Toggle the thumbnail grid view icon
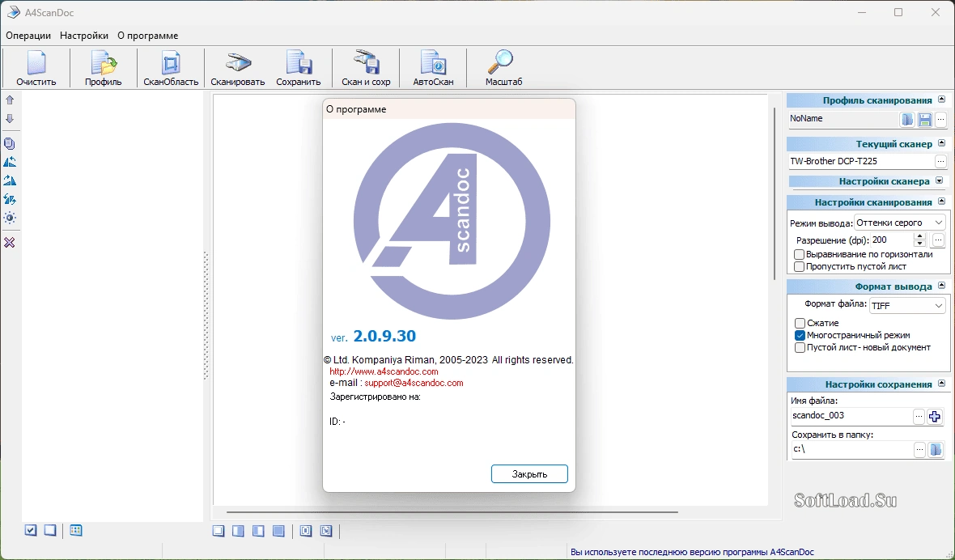Viewport: 955px width, 560px height. (x=75, y=530)
